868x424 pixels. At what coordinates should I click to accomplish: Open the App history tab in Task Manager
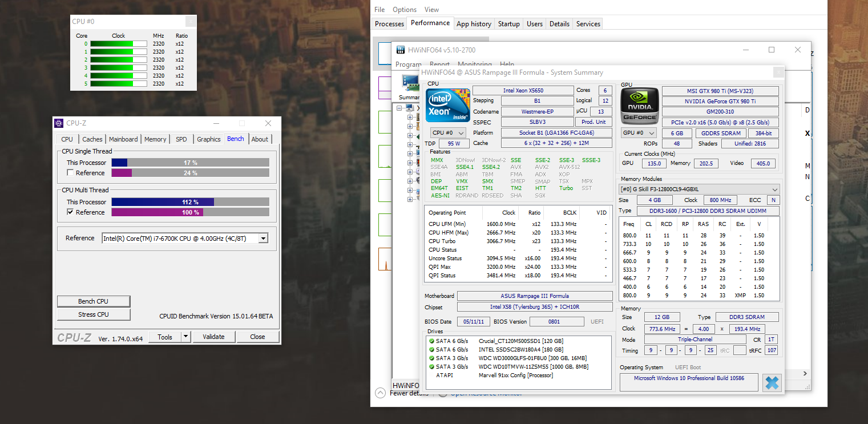pos(474,24)
